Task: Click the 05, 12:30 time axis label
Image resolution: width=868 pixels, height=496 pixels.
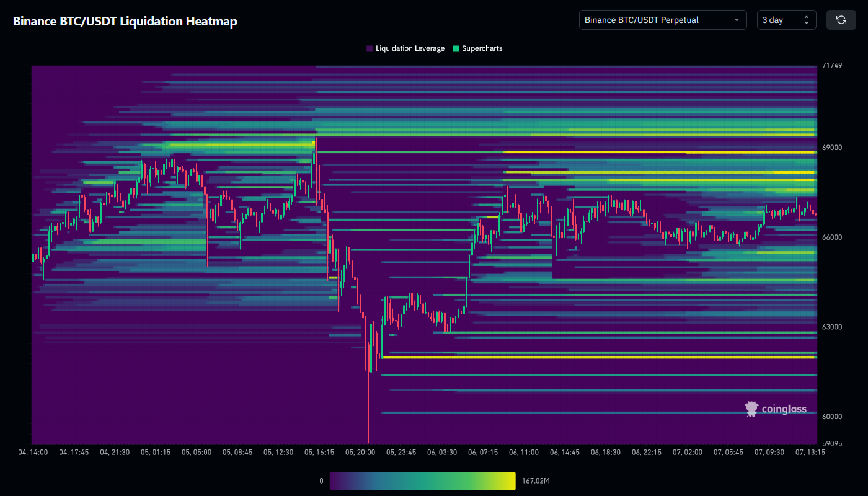Action: [278, 453]
